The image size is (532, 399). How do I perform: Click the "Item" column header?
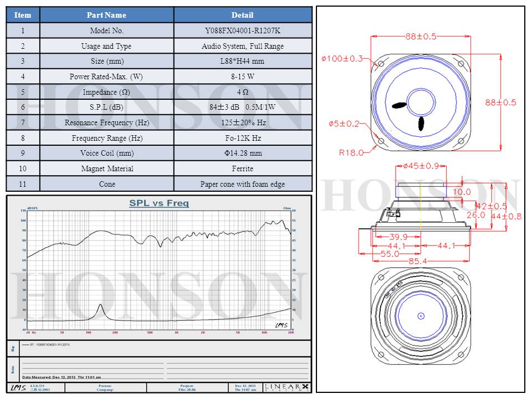point(23,15)
